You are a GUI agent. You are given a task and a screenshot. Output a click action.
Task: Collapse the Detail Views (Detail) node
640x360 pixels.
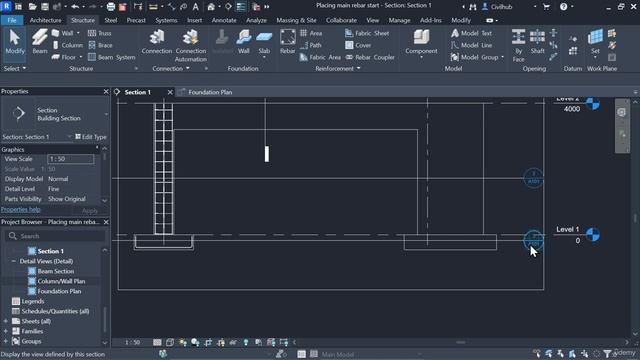click(13, 261)
